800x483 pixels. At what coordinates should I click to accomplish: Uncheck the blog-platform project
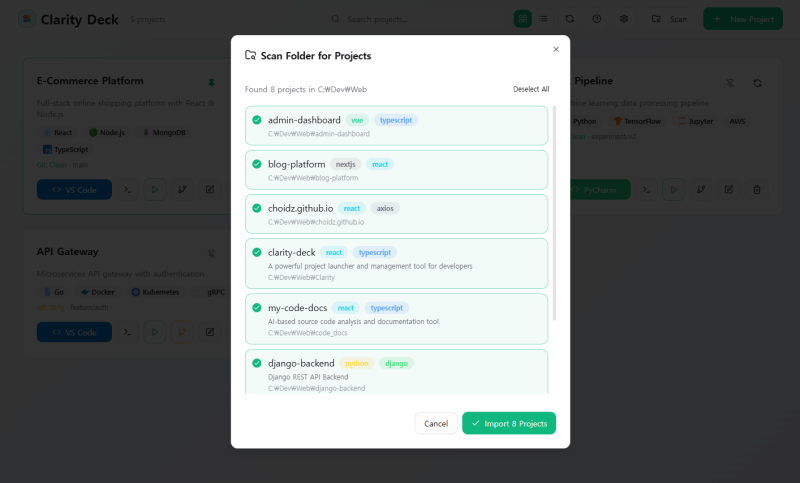pyautogui.click(x=257, y=164)
